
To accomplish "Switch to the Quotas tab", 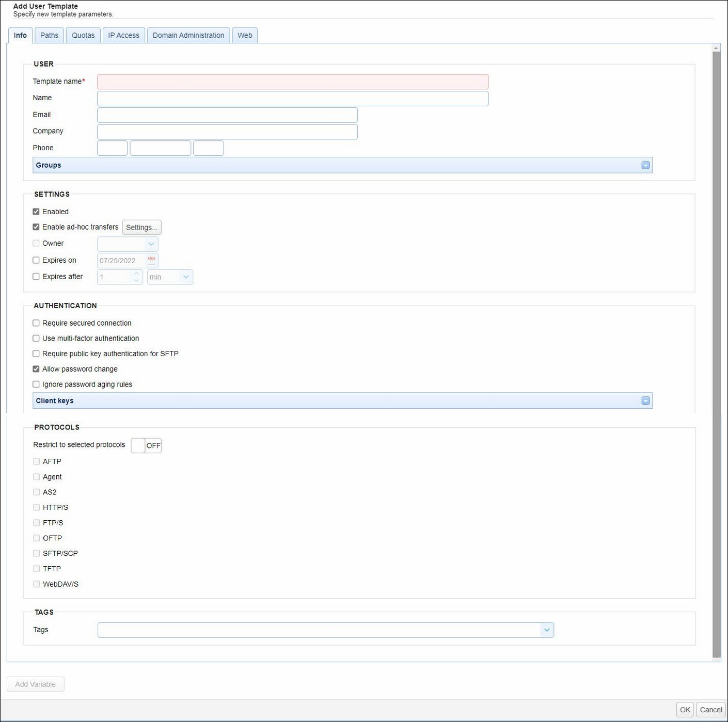I will point(83,35).
